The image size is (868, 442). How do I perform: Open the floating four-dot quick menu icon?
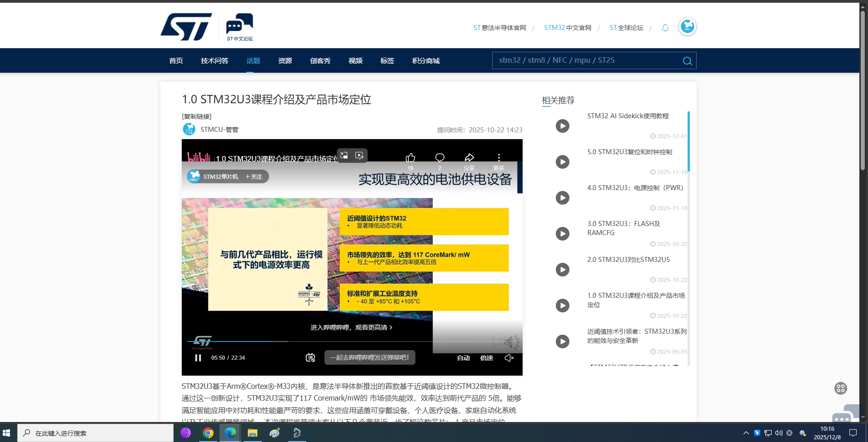841,388
